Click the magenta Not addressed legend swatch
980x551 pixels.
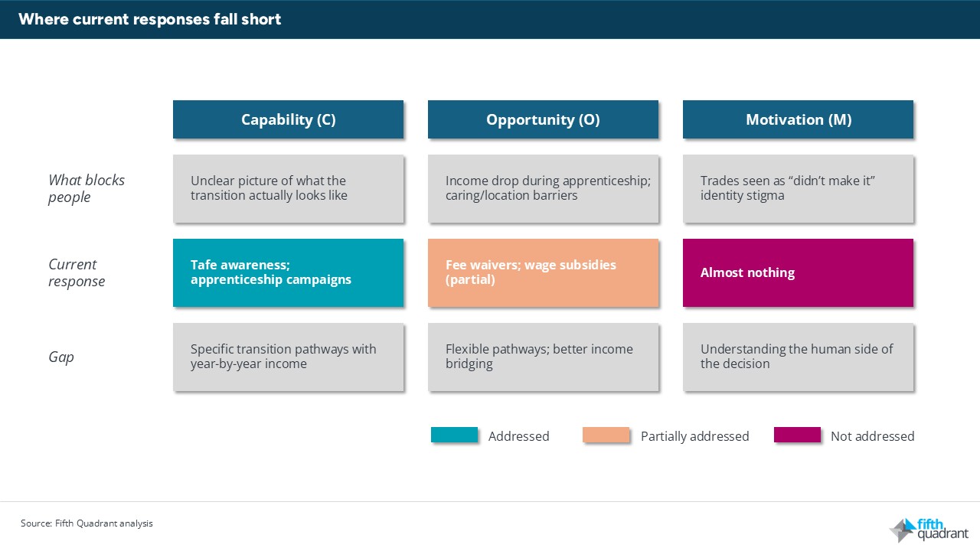797,435
